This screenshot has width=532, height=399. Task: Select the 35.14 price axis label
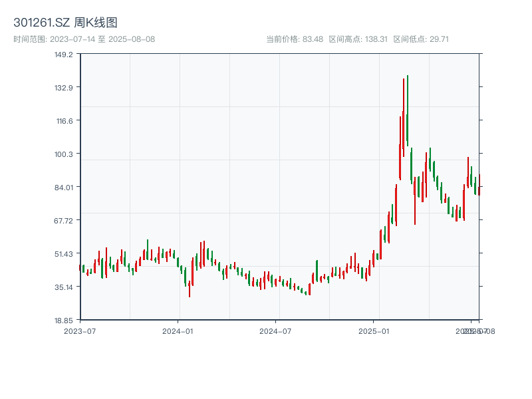coord(64,287)
